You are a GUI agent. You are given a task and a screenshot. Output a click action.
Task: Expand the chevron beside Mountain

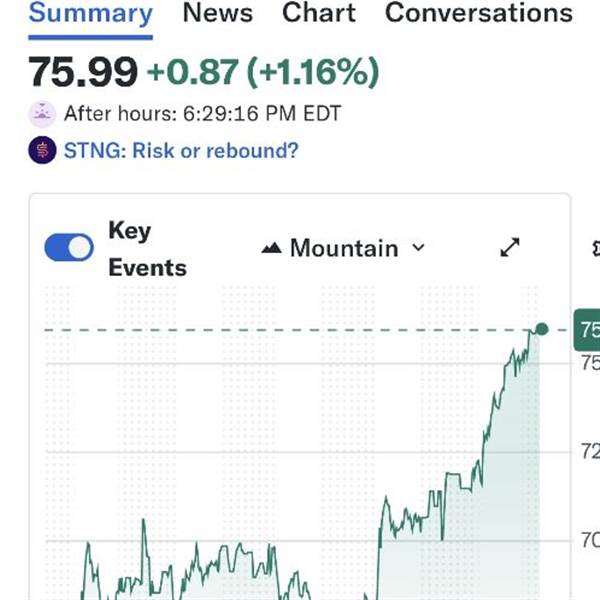coord(418,248)
